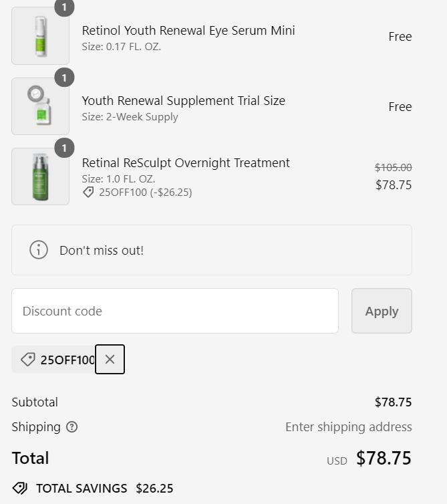This screenshot has height=504, width=447.
Task: Click the Youth Renewal Supplement Trial Size title
Action: 184,101
